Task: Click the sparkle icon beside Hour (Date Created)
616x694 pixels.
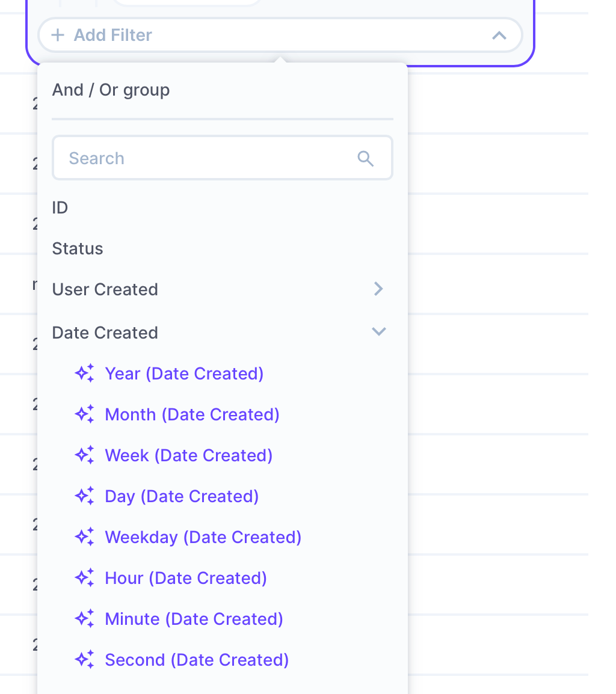Action: click(84, 578)
